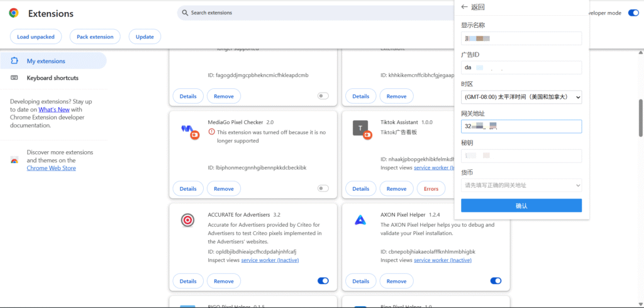Click Remove for Tiktok Assistant

click(x=396, y=189)
